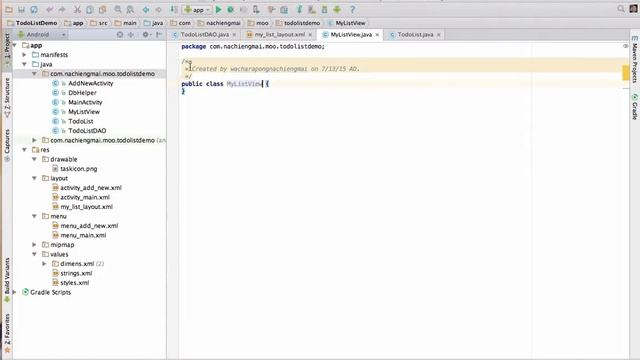
Task: Collapse the app module tree node
Action: [x=15, y=45]
